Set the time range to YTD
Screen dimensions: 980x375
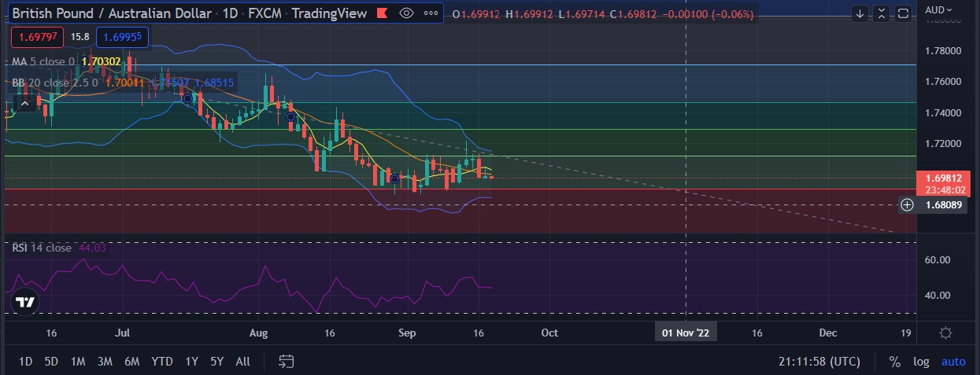162,362
